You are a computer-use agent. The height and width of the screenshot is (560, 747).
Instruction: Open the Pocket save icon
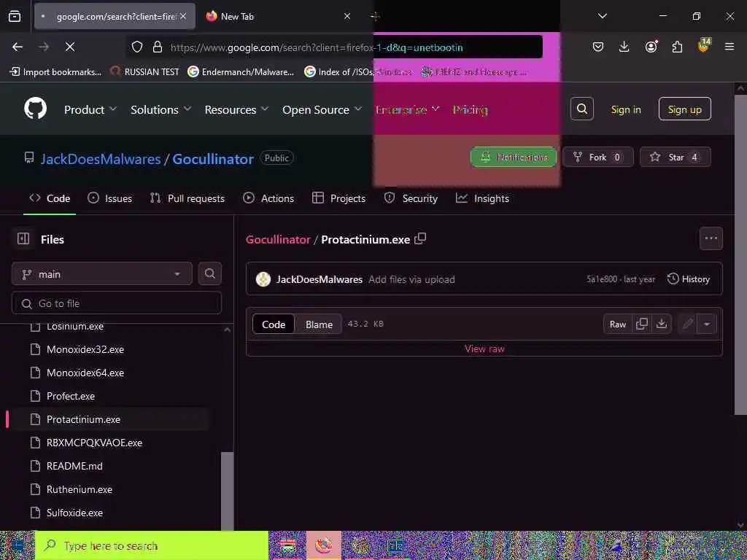pyautogui.click(x=598, y=47)
